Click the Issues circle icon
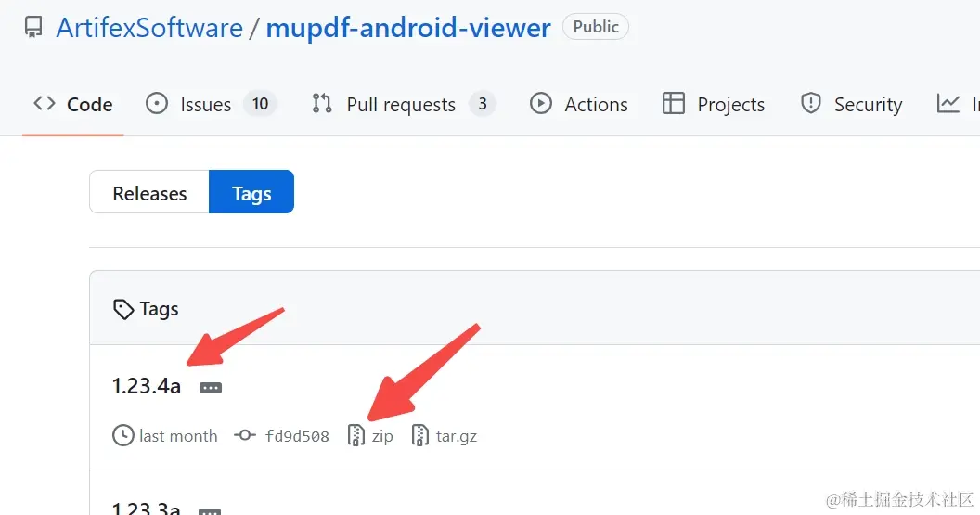The height and width of the screenshot is (515, 980). tap(156, 103)
